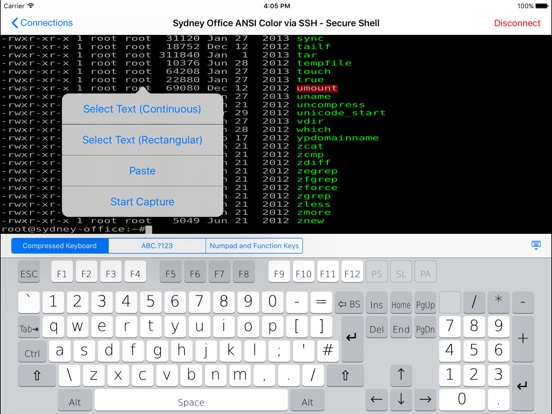The height and width of the screenshot is (414, 552).
Task: Tap the PA key
Action: [425, 272]
